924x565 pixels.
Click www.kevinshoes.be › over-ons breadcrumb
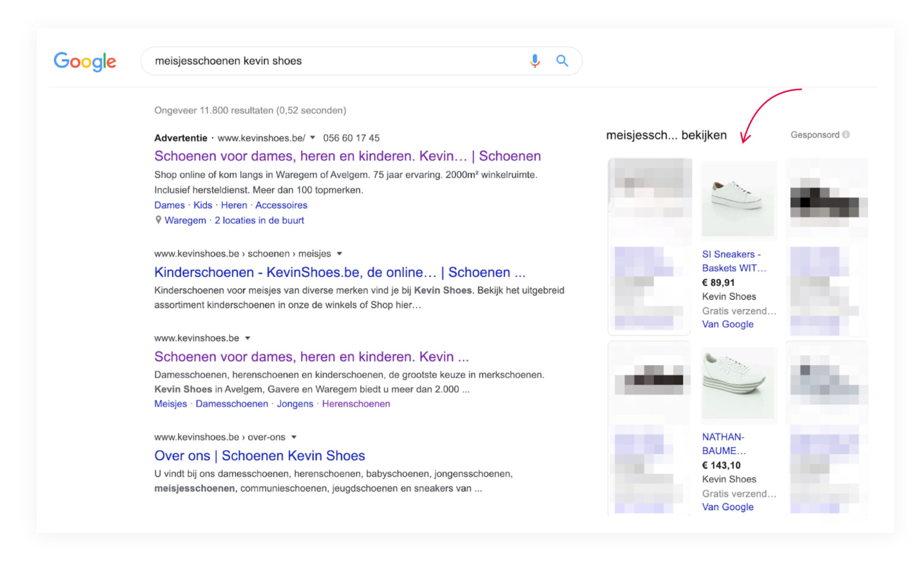click(x=220, y=437)
